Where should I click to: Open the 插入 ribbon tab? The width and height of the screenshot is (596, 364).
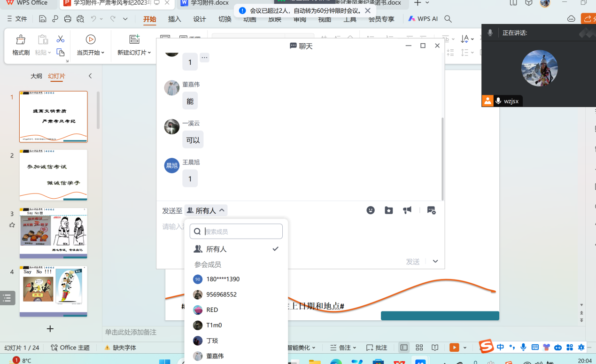pyautogui.click(x=174, y=19)
